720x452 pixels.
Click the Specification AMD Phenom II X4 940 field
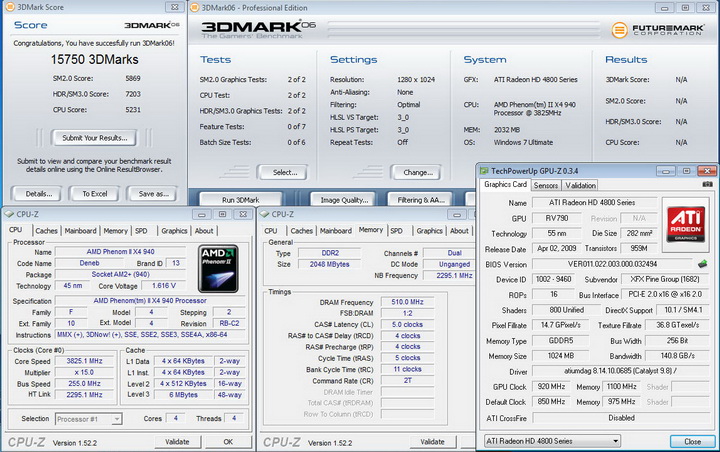point(150,300)
